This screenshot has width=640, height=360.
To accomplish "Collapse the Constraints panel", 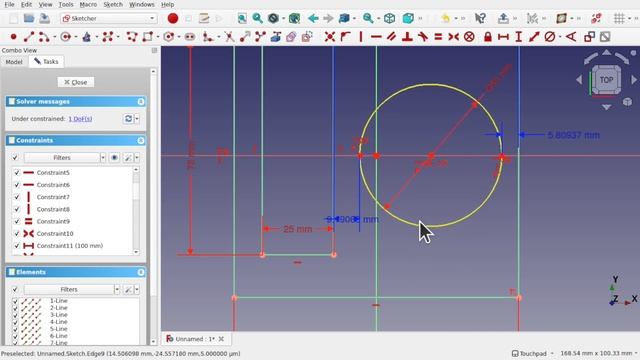I will pos(141,140).
